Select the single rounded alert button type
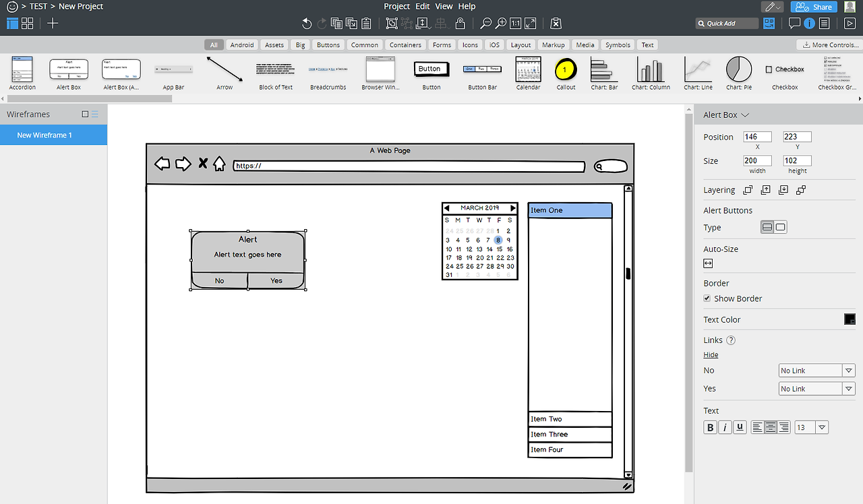The height and width of the screenshot is (504, 863). [780, 228]
